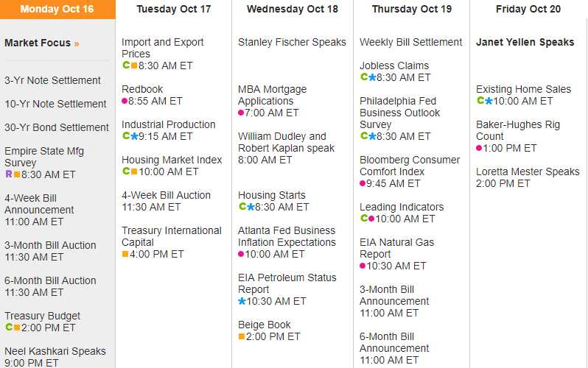Open the Stanley Fischer Speaks event
This screenshot has height=368, width=588.
click(x=292, y=42)
